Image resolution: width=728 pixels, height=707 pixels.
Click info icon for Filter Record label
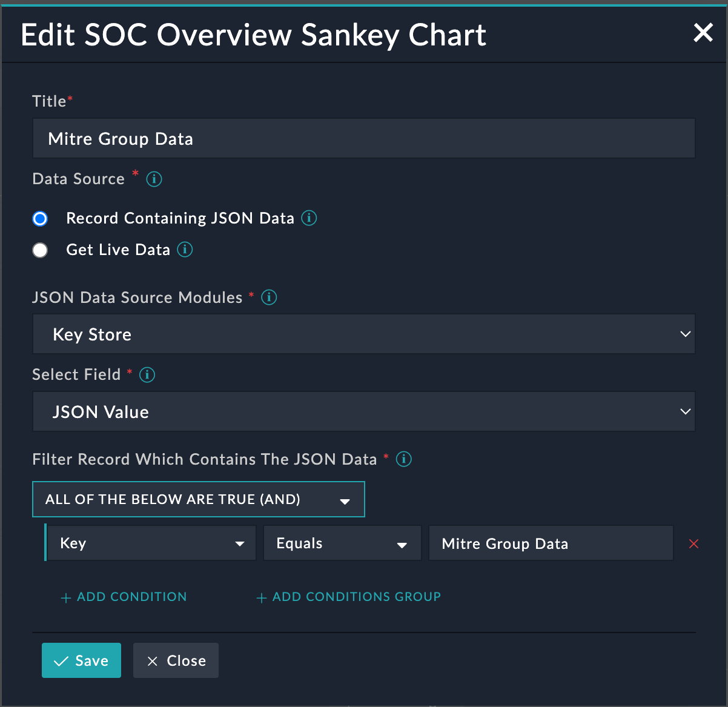pos(403,459)
